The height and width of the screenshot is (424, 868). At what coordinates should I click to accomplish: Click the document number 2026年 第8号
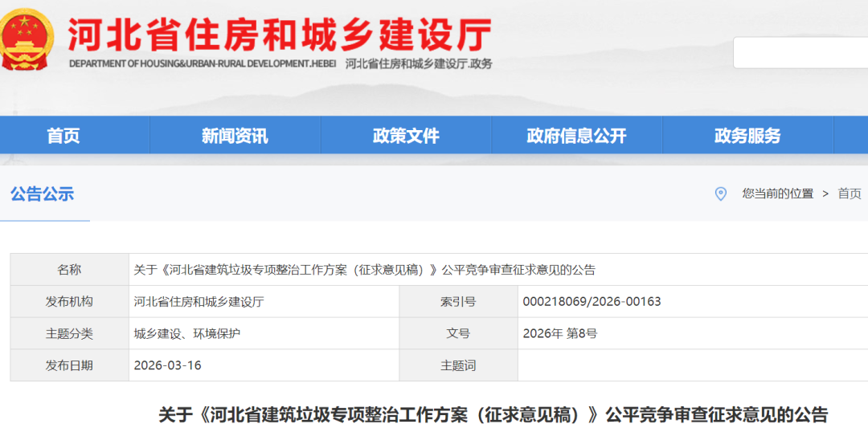[x=559, y=333]
